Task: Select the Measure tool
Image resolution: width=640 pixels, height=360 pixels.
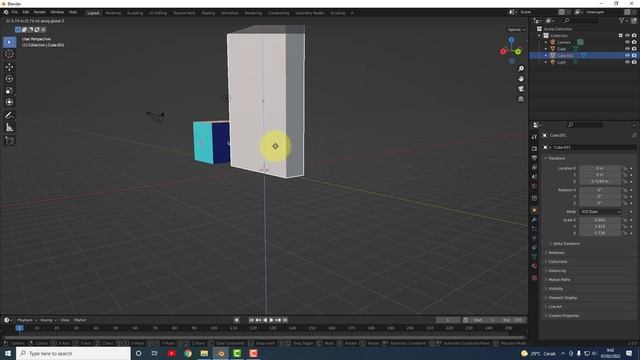Action: [9, 127]
